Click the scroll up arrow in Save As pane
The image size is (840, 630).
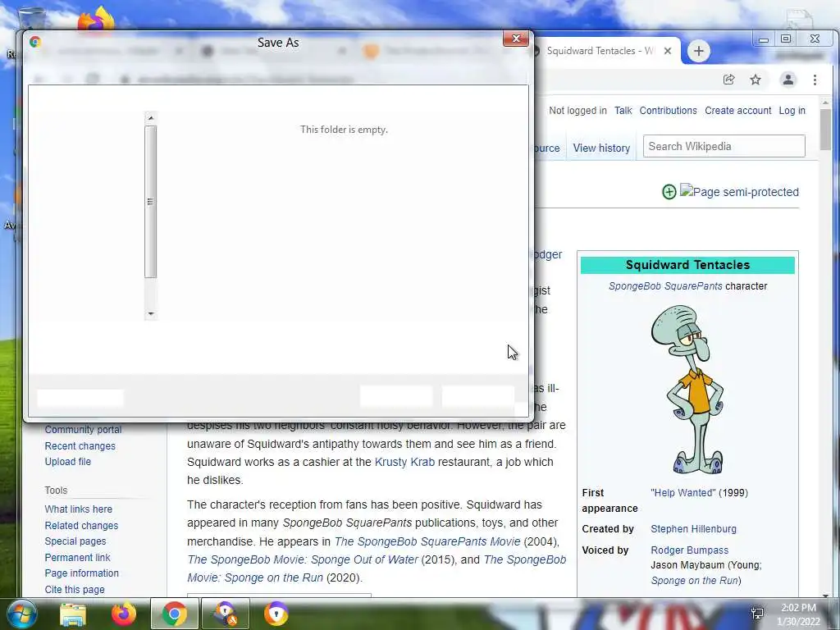(x=151, y=118)
